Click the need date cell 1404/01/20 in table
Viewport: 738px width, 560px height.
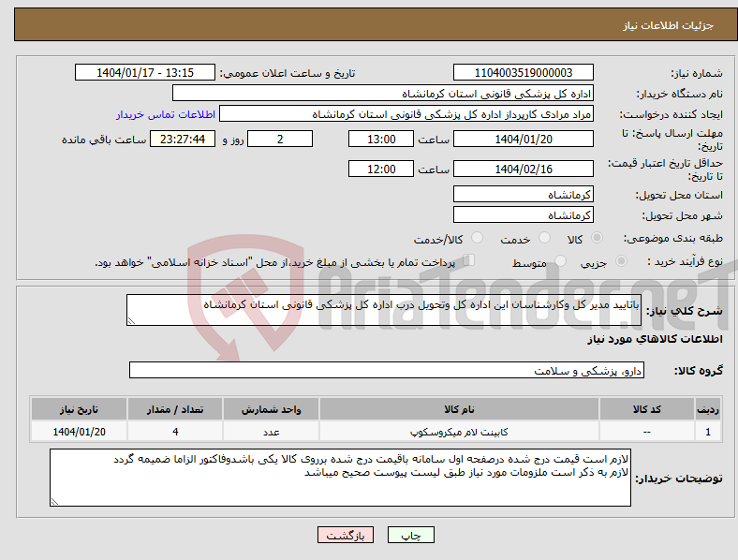point(79,432)
